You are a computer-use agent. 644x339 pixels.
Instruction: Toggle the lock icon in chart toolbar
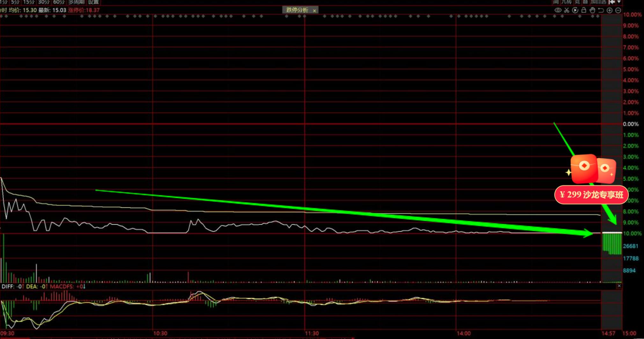point(584,10)
